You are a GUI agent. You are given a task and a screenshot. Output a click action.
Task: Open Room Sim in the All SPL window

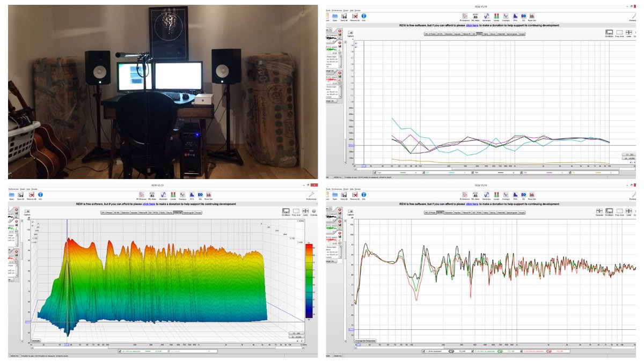532,195
